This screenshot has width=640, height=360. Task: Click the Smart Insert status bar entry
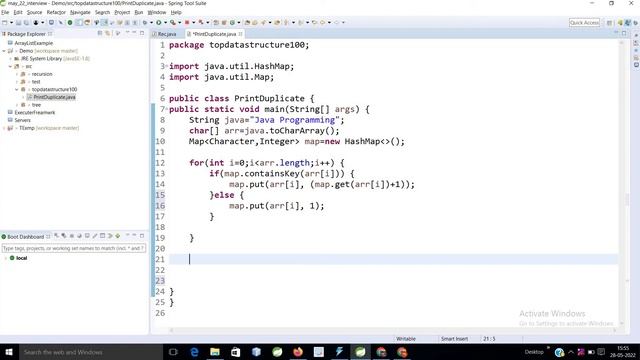[x=454, y=339]
